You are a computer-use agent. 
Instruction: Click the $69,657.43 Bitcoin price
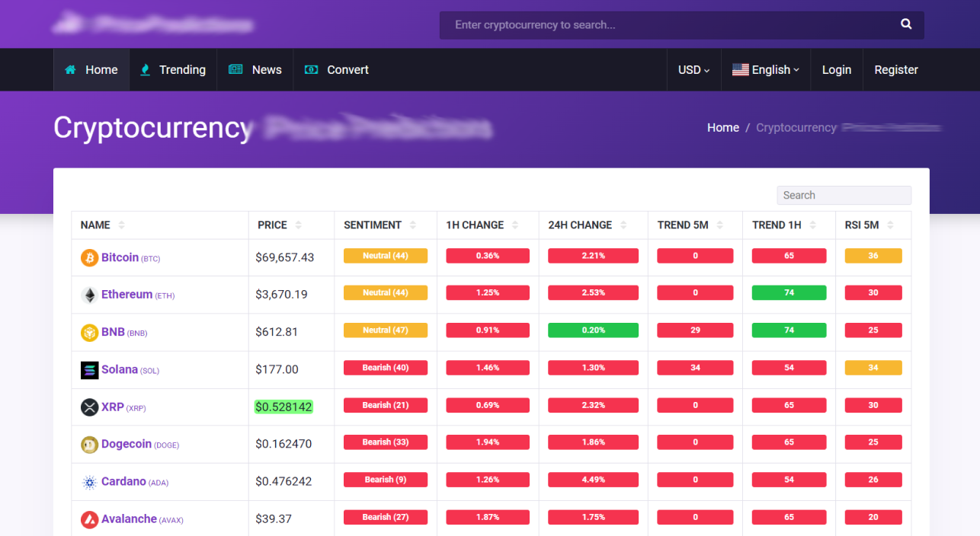click(x=285, y=257)
